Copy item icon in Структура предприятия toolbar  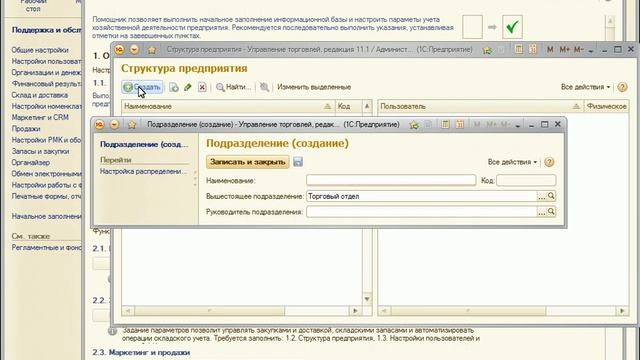tap(174, 87)
